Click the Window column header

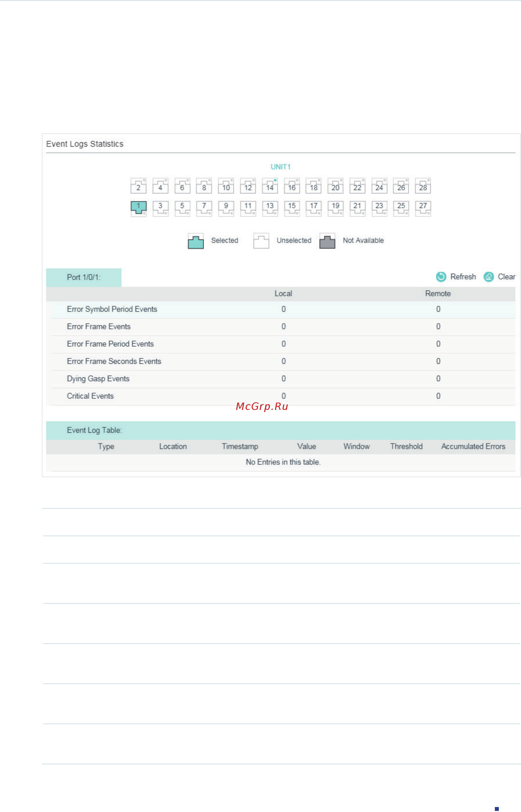point(356,446)
